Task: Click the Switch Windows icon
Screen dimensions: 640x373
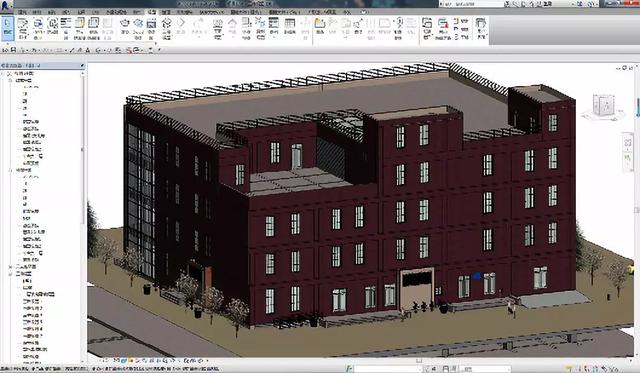Action: pos(427,28)
